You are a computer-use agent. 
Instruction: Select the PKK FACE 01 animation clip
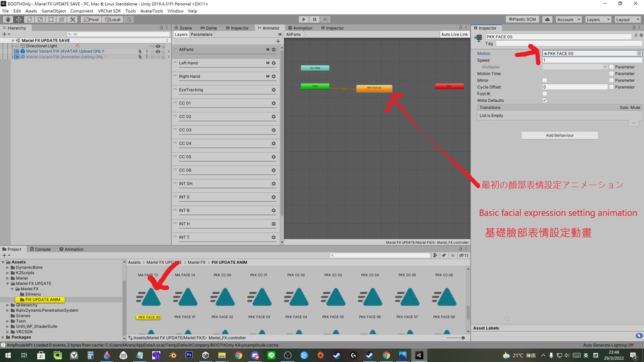click(x=185, y=302)
